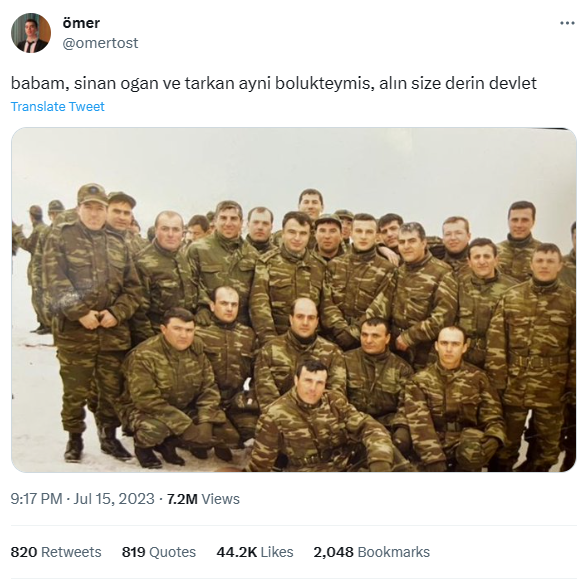Click ömer's profile avatar picture
The height and width of the screenshot is (580, 585).
point(31,33)
